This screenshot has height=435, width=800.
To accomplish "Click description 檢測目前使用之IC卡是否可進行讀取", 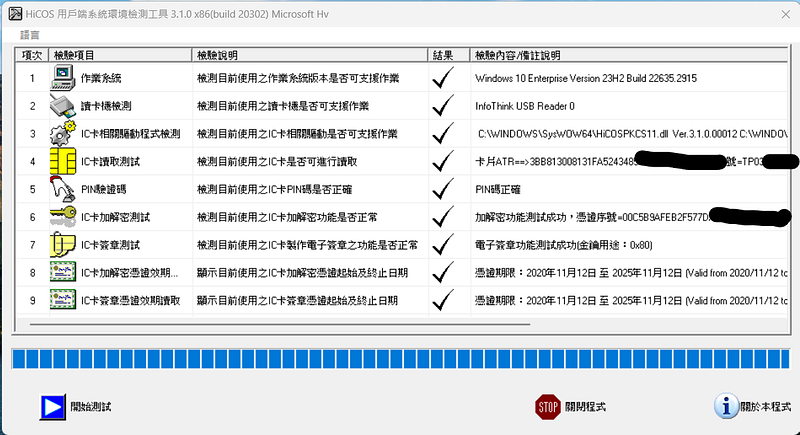I will [x=277, y=162].
